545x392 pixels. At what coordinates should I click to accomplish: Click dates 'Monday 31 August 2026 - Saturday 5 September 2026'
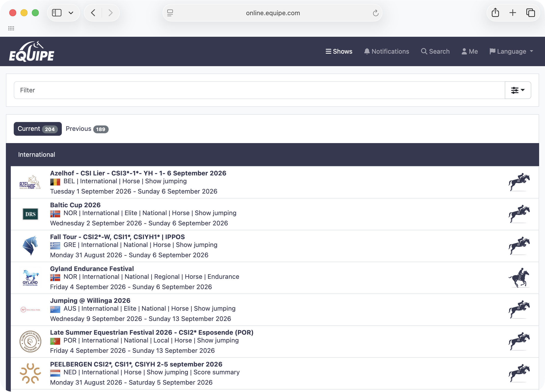(x=131, y=382)
